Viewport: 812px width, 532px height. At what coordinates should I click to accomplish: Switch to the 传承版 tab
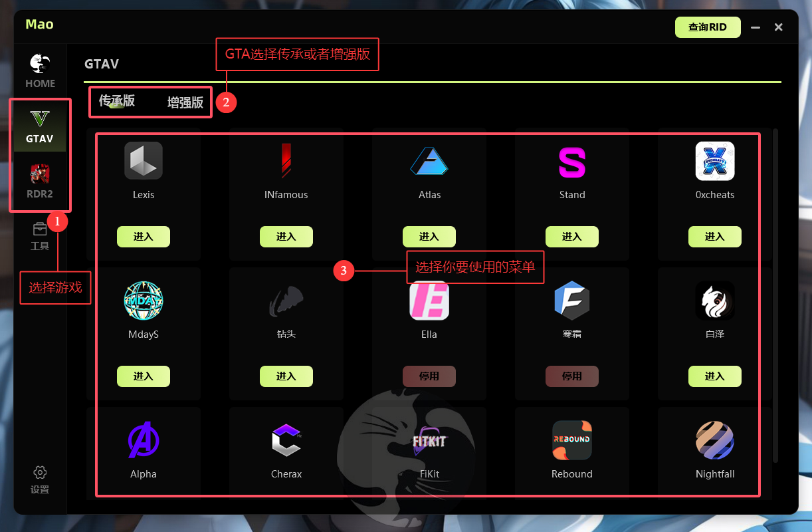click(x=117, y=101)
